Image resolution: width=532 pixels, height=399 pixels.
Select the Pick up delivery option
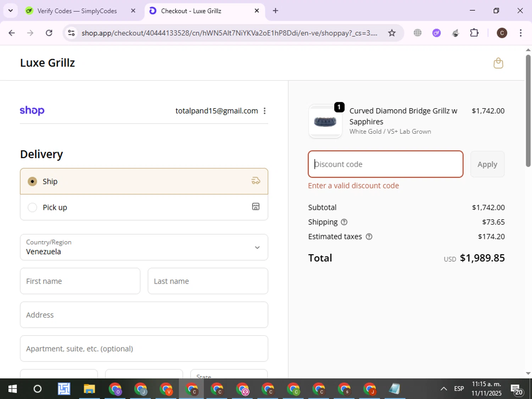point(144,207)
